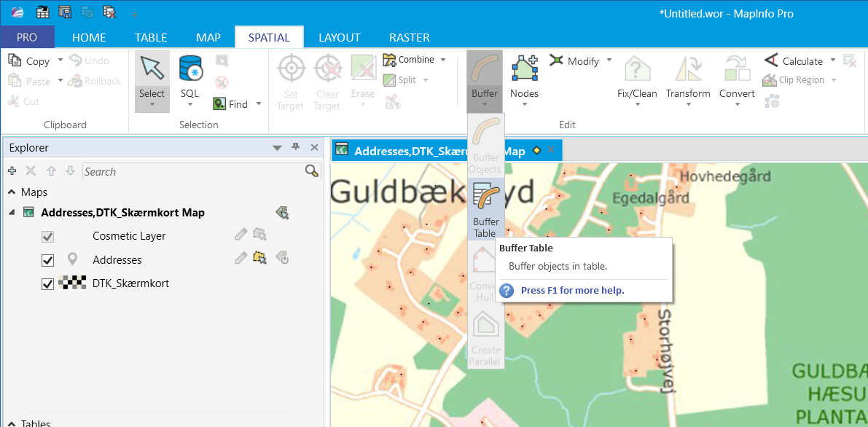Open Fix/Clean tool
Viewport: 868px width, 427px height.
point(637,82)
